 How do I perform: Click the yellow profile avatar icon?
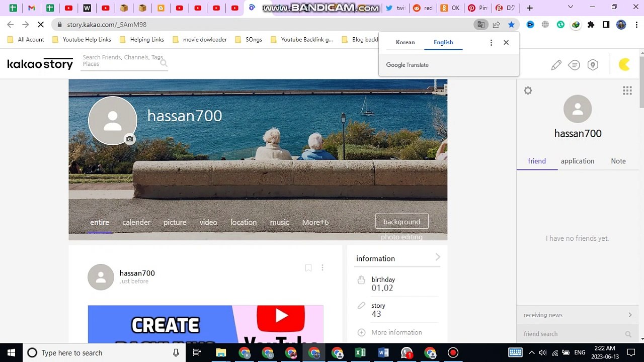(x=624, y=64)
